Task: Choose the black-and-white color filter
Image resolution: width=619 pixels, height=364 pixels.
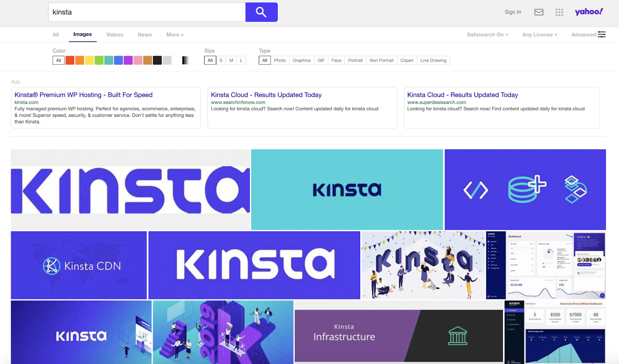Action: [186, 60]
